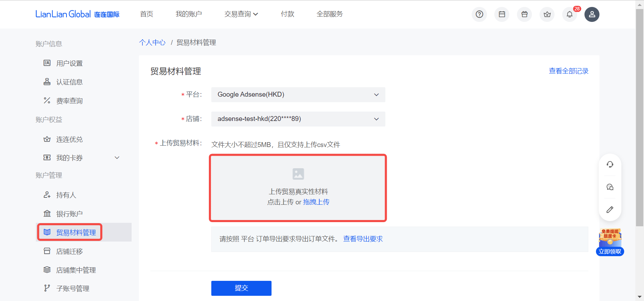Select 银行账户 in the sidebar

coord(69,214)
